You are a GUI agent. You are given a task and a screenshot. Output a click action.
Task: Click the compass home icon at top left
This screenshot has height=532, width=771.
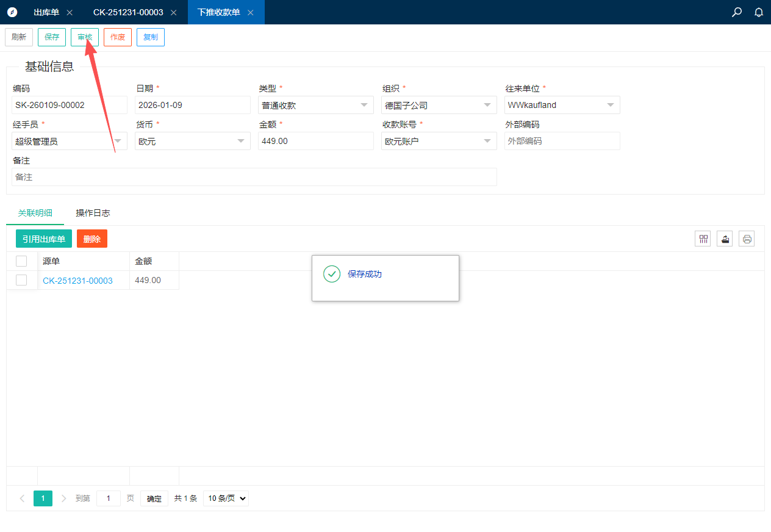pos(12,12)
